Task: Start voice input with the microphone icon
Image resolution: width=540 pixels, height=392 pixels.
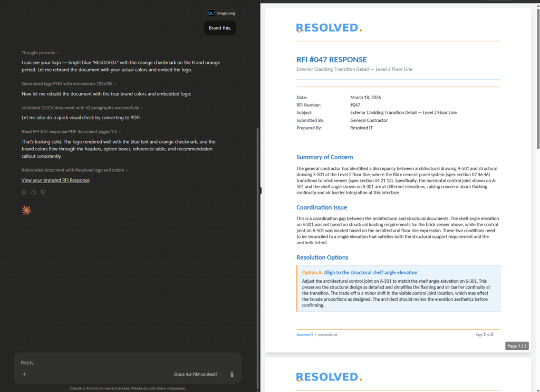Action: 232,374
